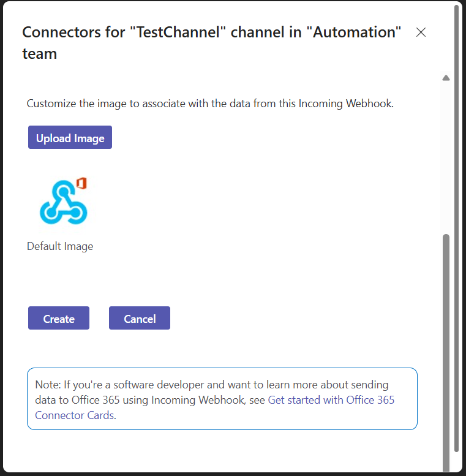
Task: Click the scroll-up arrow of the dialog scrollbar
Action: pos(446,78)
